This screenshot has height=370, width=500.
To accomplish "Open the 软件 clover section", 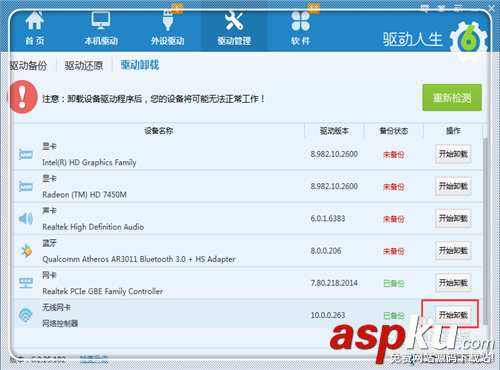I will (301, 29).
